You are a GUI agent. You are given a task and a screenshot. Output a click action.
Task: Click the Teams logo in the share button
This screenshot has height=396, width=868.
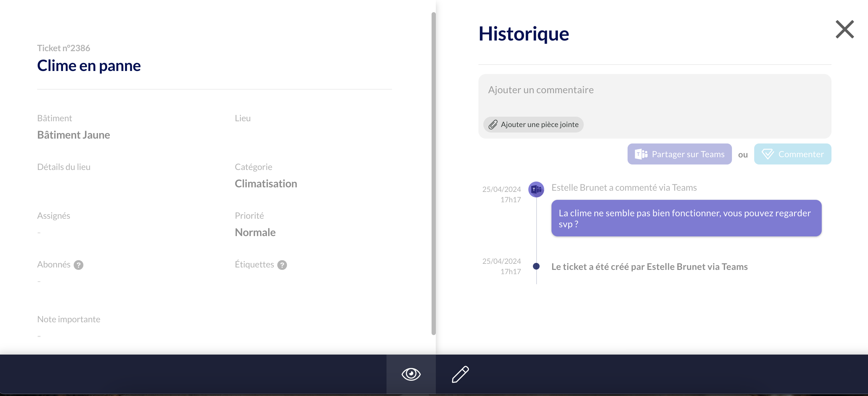(641, 154)
